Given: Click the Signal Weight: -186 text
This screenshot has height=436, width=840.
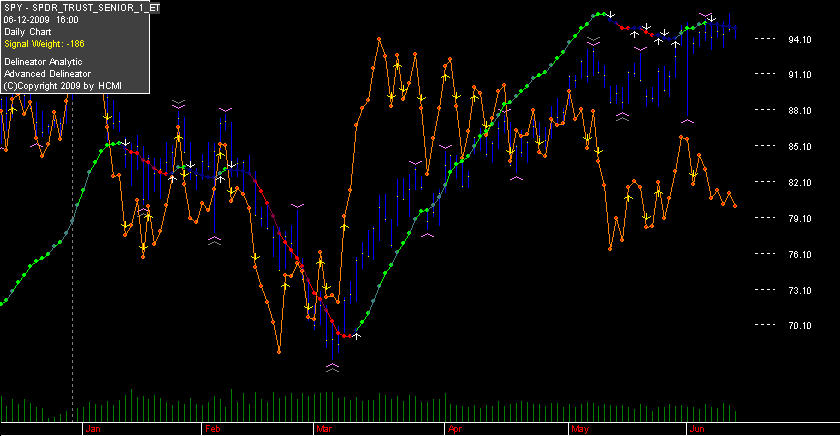Looking at the screenshot, I should click(x=44, y=44).
